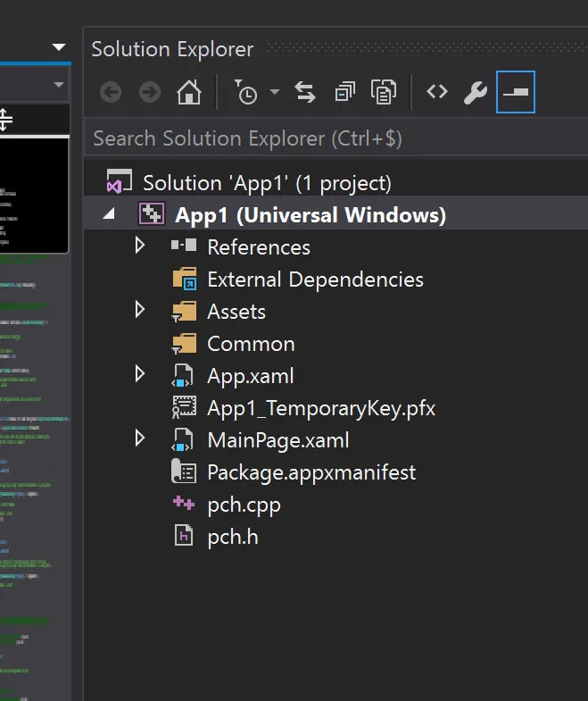Select App1_TemporaryKey.pfx file
Image resolution: width=588 pixels, height=701 pixels.
[x=321, y=409]
